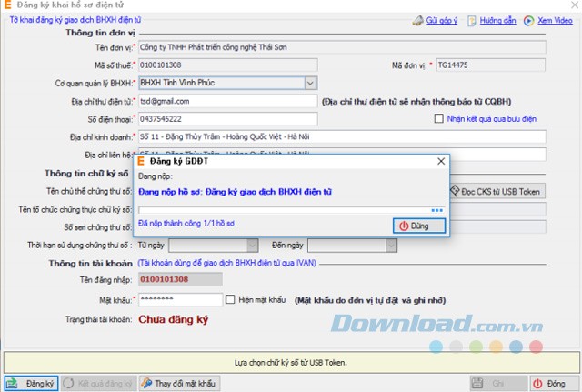Image resolution: width=582 pixels, height=392 pixels.
Task: Click the Địa chỉ thư điện tử email field
Action: coord(226,101)
